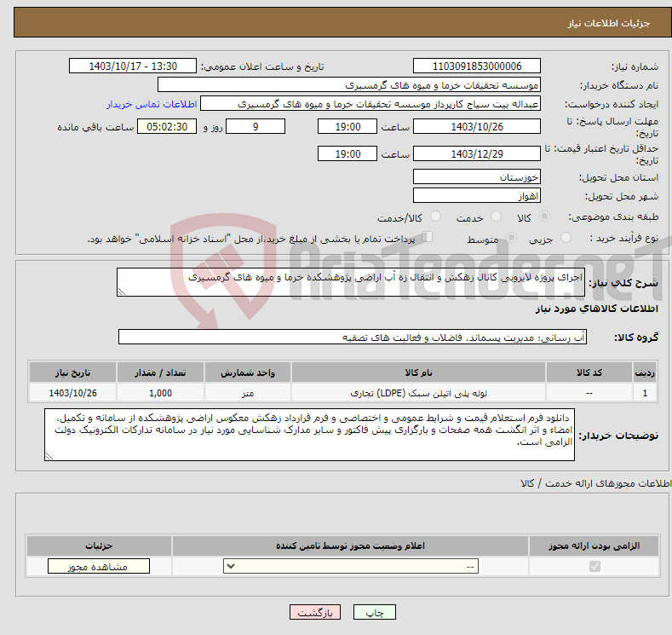The height and width of the screenshot is (635, 672).
Task: Click the response deadline date 1403/10/26 field
Action: (477, 126)
